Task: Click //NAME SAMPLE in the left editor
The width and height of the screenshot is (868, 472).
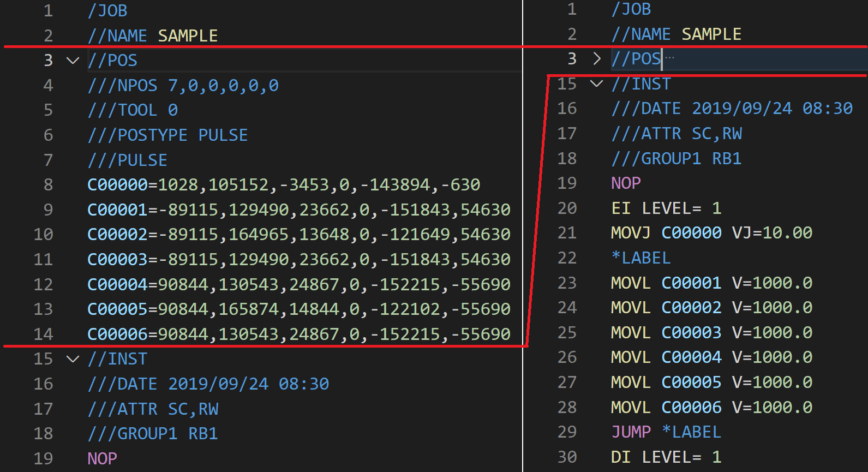Action: [x=153, y=36]
